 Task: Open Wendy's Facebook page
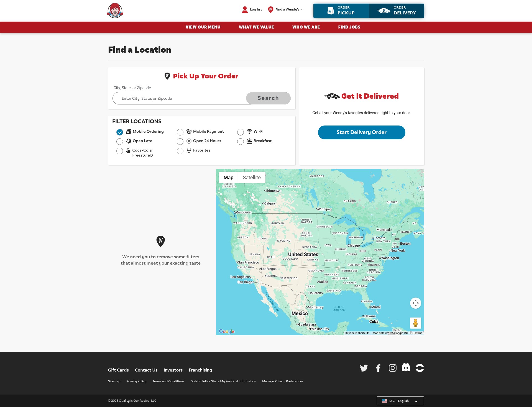[378, 368]
